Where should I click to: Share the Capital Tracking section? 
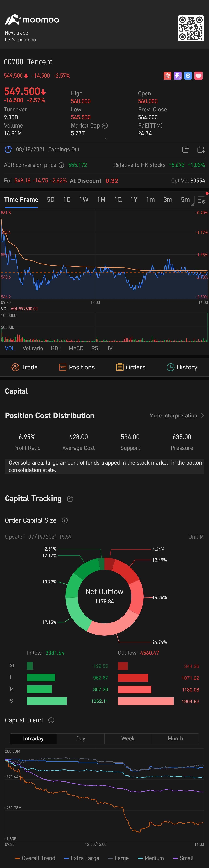tap(70, 499)
